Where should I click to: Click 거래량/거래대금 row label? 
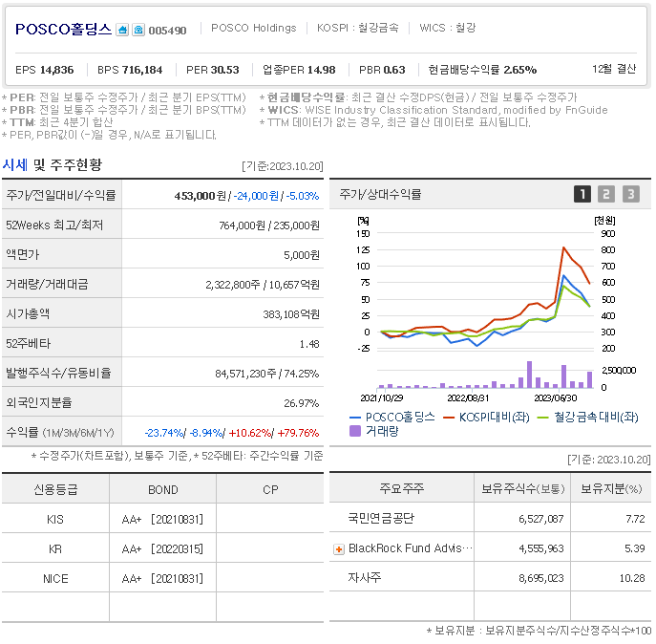point(48,285)
